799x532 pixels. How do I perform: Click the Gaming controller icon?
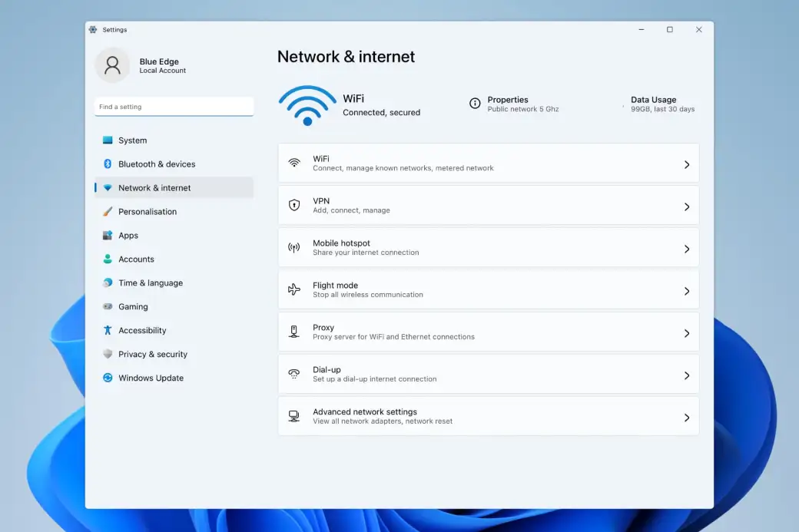[x=108, y=306]
